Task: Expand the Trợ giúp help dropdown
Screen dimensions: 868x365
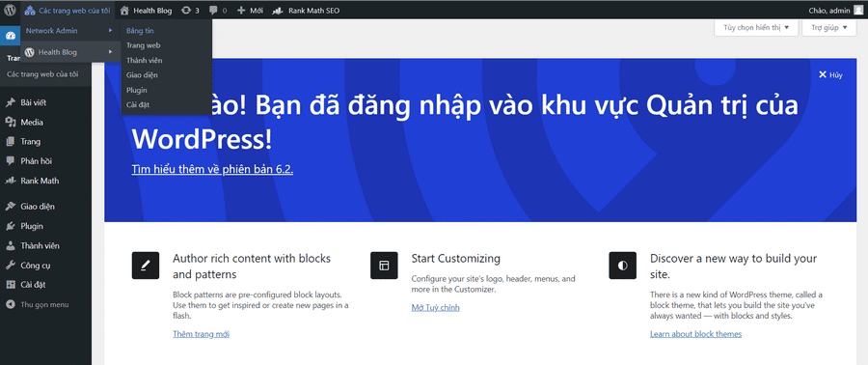Action: 829,27
